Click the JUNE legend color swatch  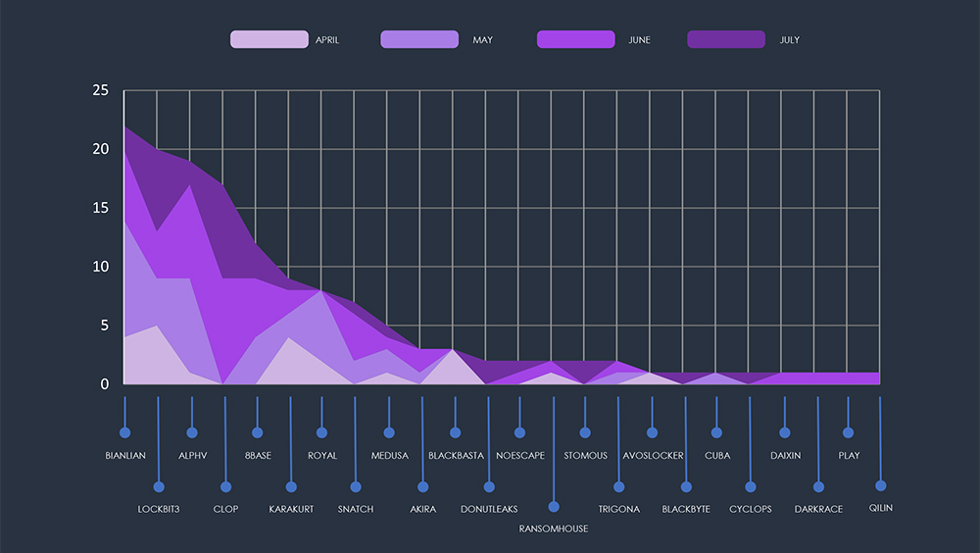tap(575, 39)
